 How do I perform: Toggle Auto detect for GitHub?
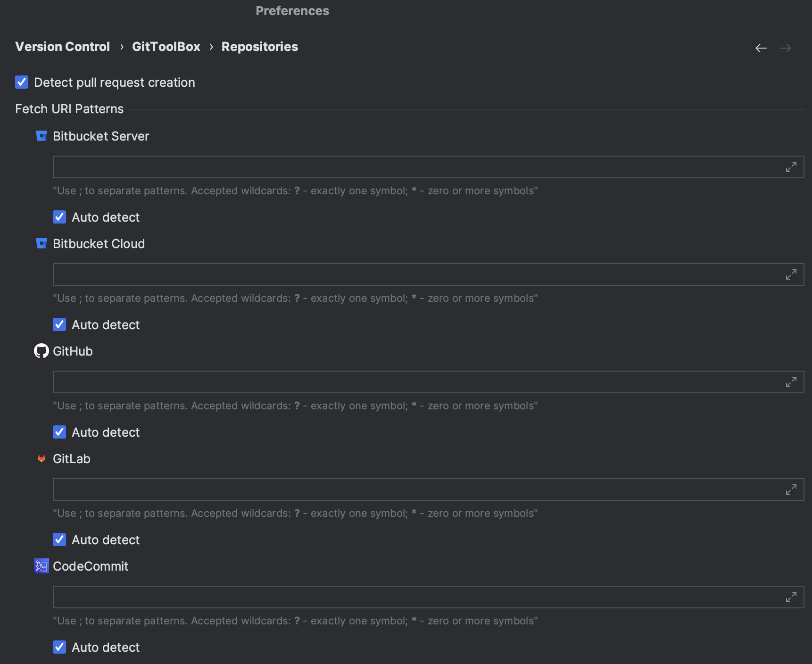[59, 432]
